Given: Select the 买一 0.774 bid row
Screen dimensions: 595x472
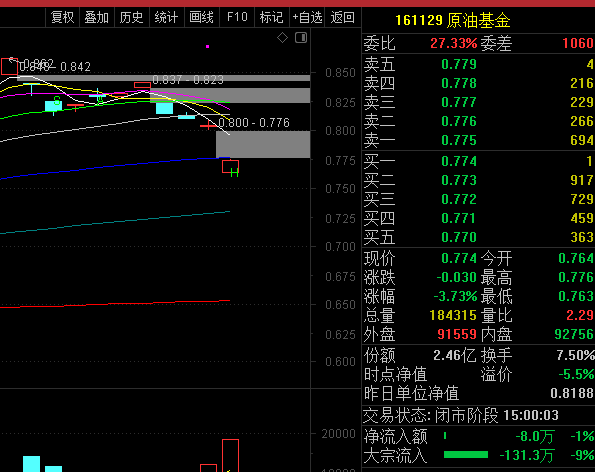Looking at the screenshot, I should [x=479, y=161].
